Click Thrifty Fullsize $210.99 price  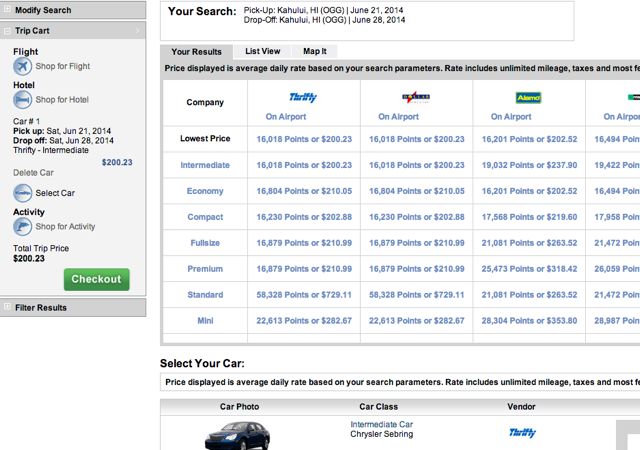tap(304, 243)
